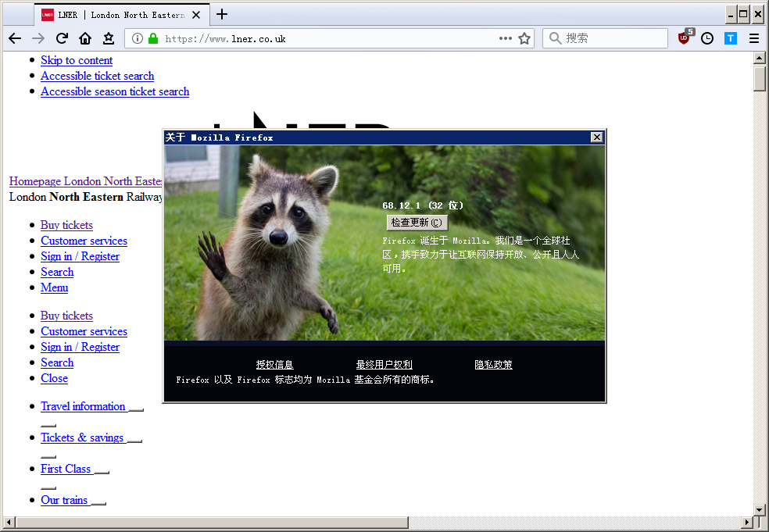Open the 隐私政策 link
The height and width of the screenshot is (532, 769).
(x=493, y=365)
